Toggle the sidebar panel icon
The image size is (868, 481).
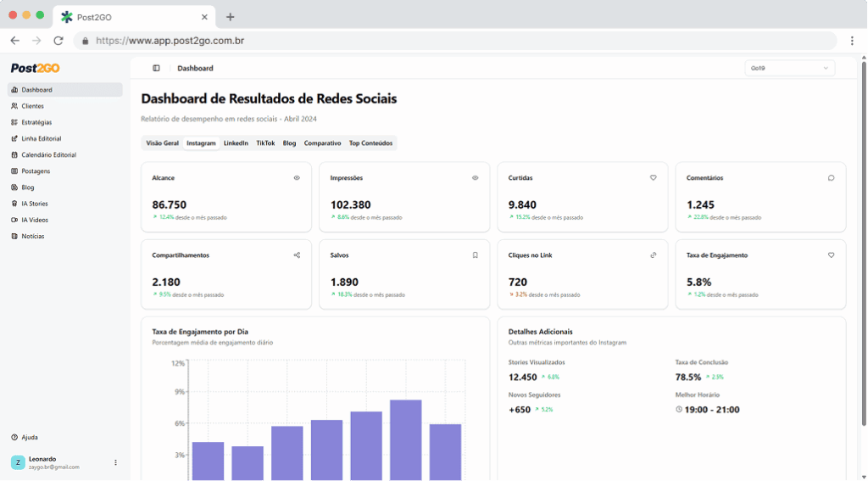click(x=156, y=68)
